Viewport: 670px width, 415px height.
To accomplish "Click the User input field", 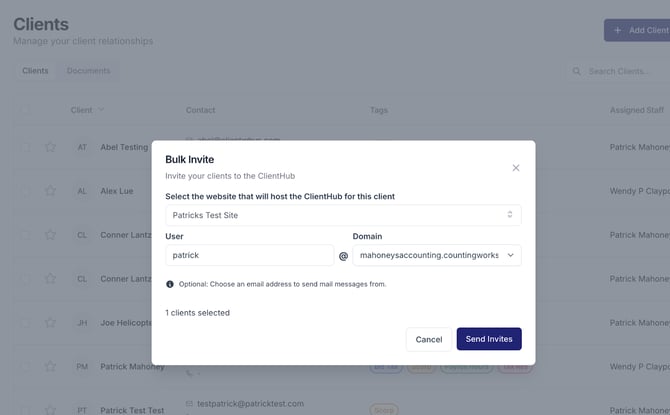I will click(x=249, y=256).
